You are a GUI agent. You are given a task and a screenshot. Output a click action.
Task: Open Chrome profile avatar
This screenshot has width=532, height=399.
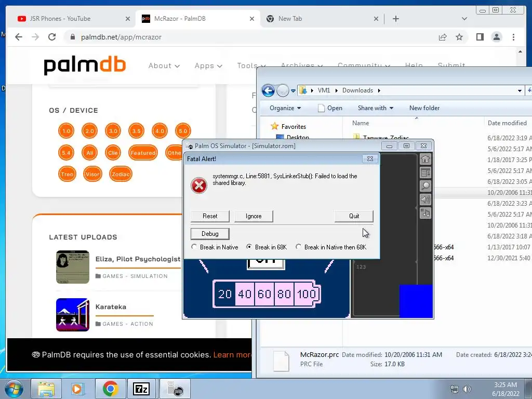pos(496,37)
